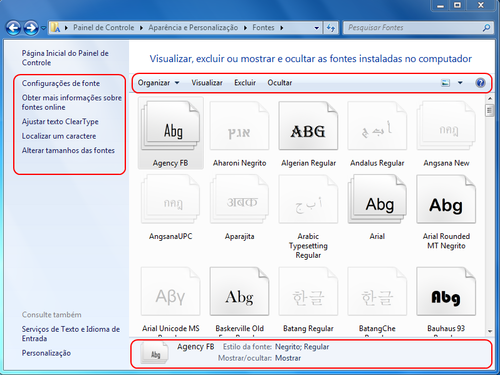Viewport: 500px width, 375px height.
Task: Open Obter mais informações sobre fontes online
Action: pyautogui.click(x=72, y=102)
